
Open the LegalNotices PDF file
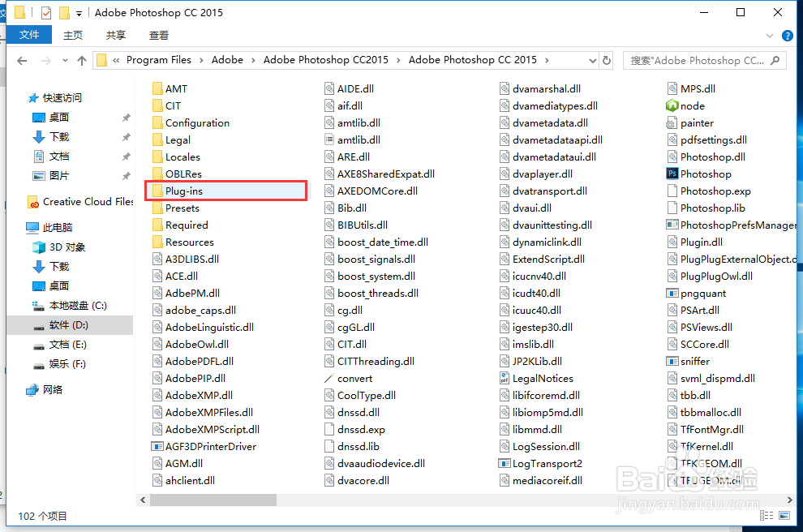(536, 379)
